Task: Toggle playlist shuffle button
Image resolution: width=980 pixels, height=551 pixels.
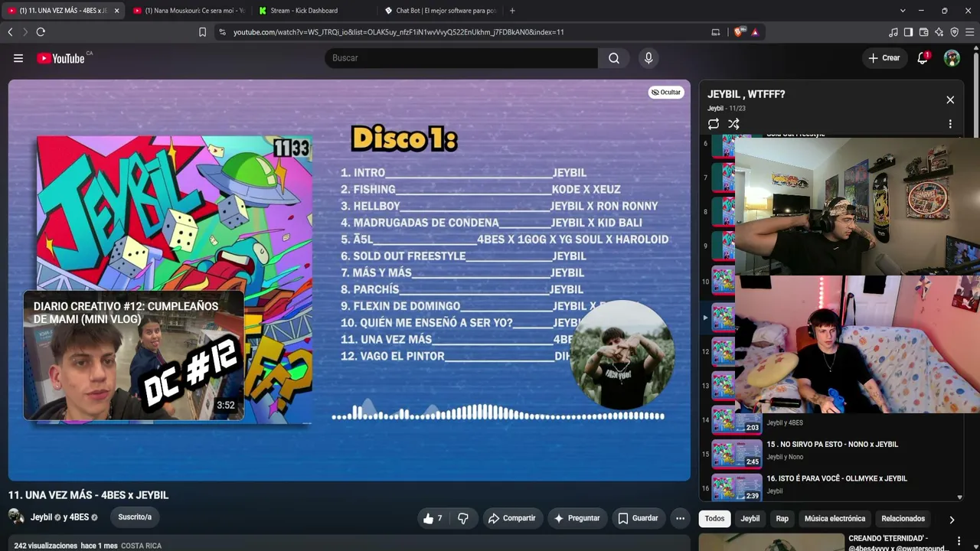Action: pyautogui.click(x=733, y=124)
